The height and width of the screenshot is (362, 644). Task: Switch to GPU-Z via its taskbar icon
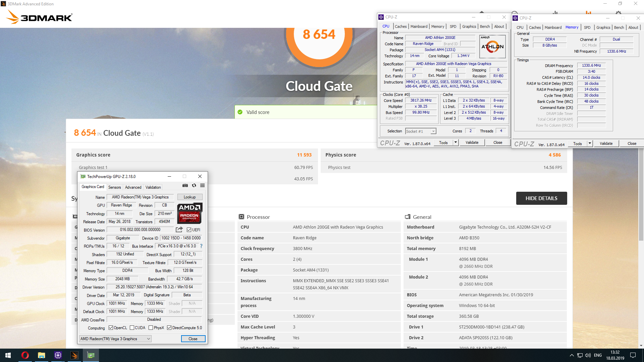point(91,355)
